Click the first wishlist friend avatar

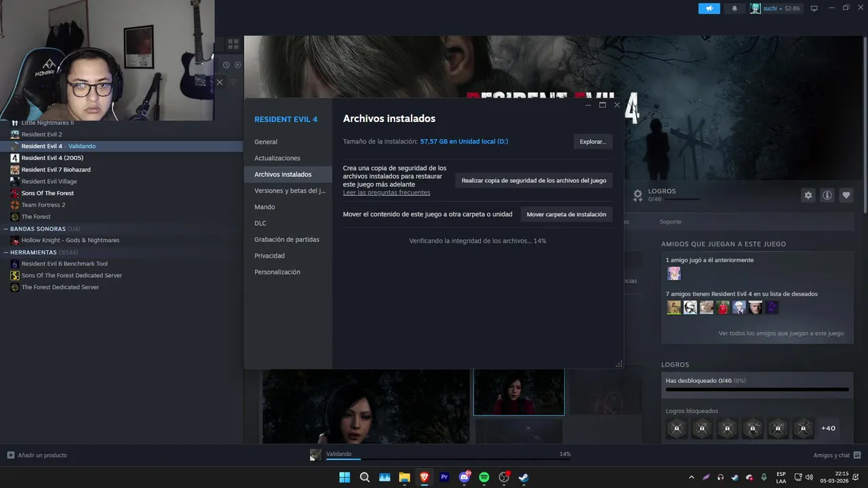[673, 308]
